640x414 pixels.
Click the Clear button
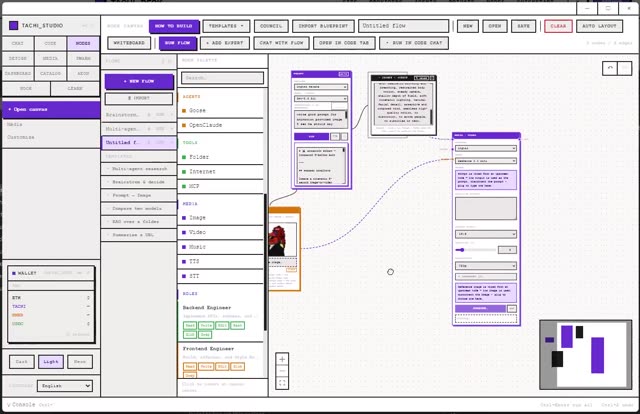pyautogui.click(x=558, y=26)
